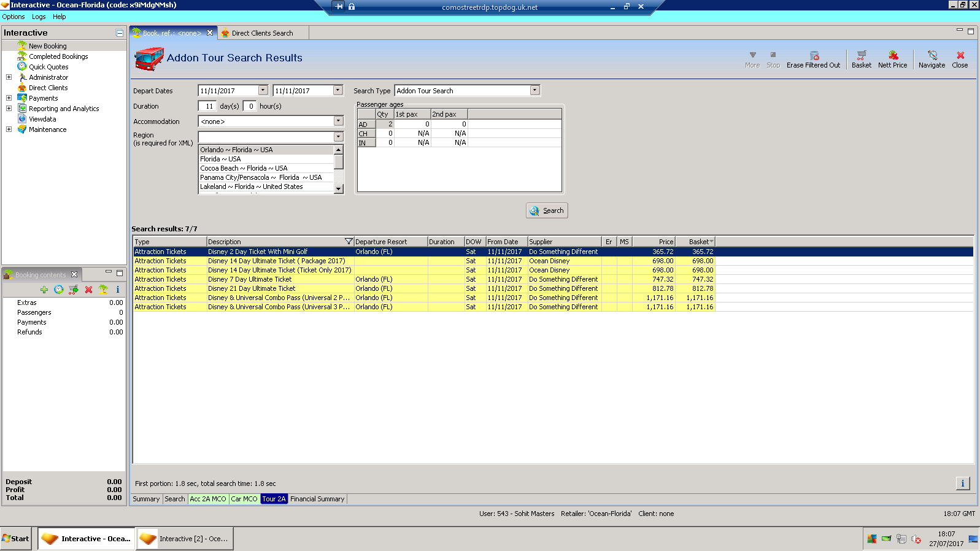Image resolution: width=980 pixels, height=551 pixels.
Task: Open the Options menu
Action: point(14,17)
